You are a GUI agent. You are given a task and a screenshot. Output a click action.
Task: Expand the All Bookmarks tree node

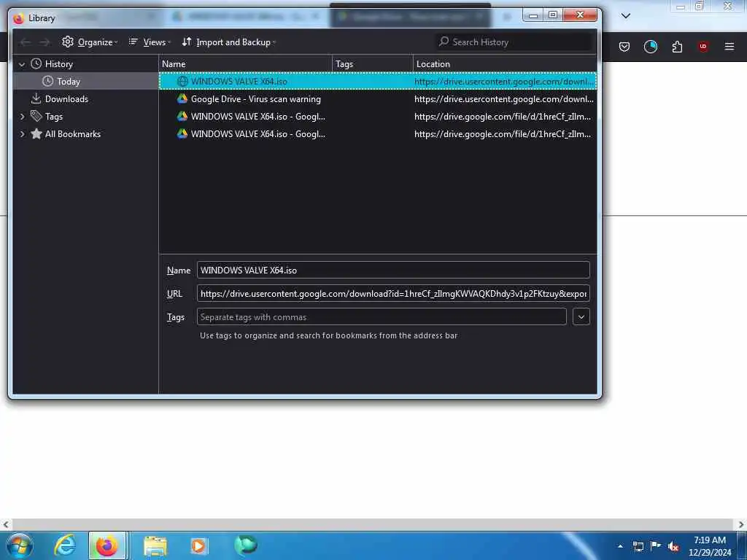pyautogui.click(x=22, y=134)
